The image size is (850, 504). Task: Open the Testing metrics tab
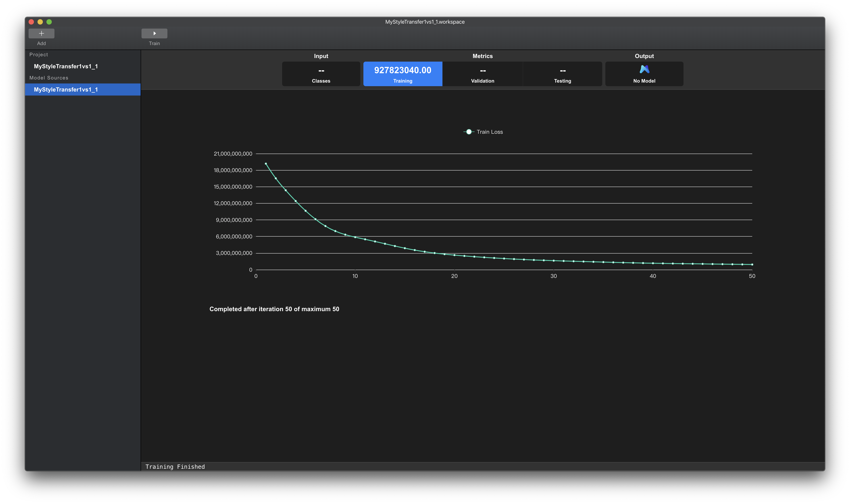[562, 74]
